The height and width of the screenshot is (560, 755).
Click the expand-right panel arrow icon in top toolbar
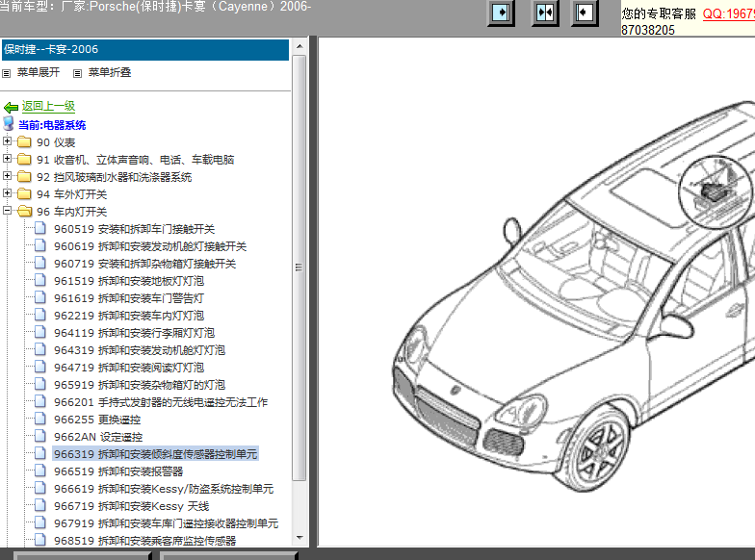point(502,13)
